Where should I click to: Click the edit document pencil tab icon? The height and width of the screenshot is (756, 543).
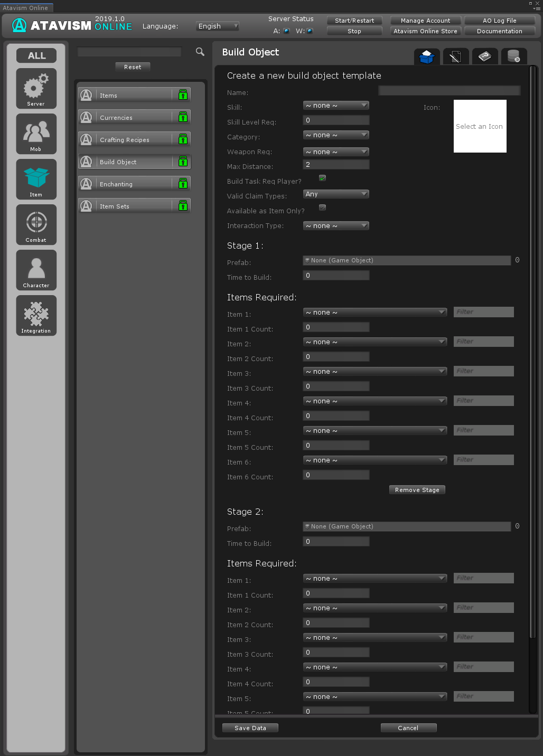click(x=456, y=56)
